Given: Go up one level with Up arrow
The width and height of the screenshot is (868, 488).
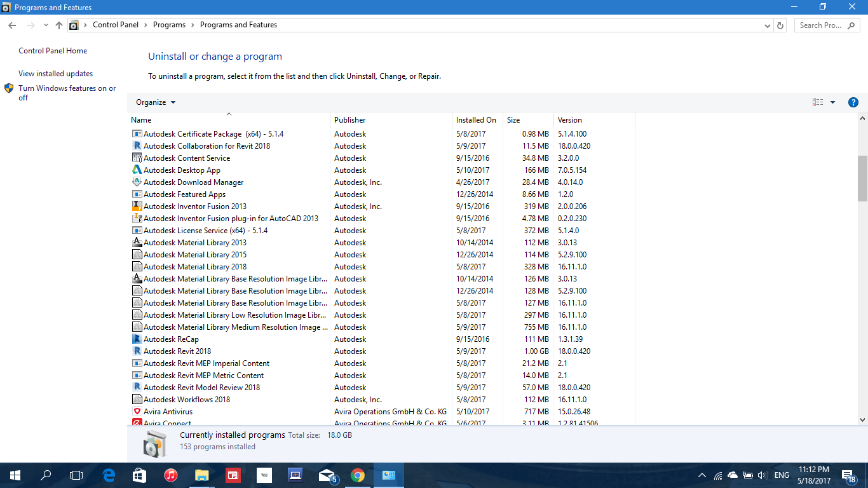Looking at the screenshot, I should coord(59,25).
